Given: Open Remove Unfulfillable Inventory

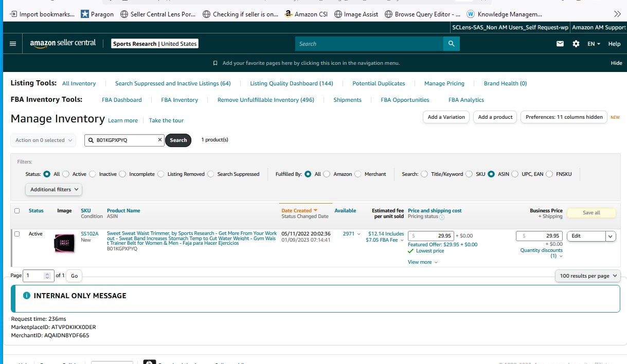Looking at the screenshot, I should 266,100.
